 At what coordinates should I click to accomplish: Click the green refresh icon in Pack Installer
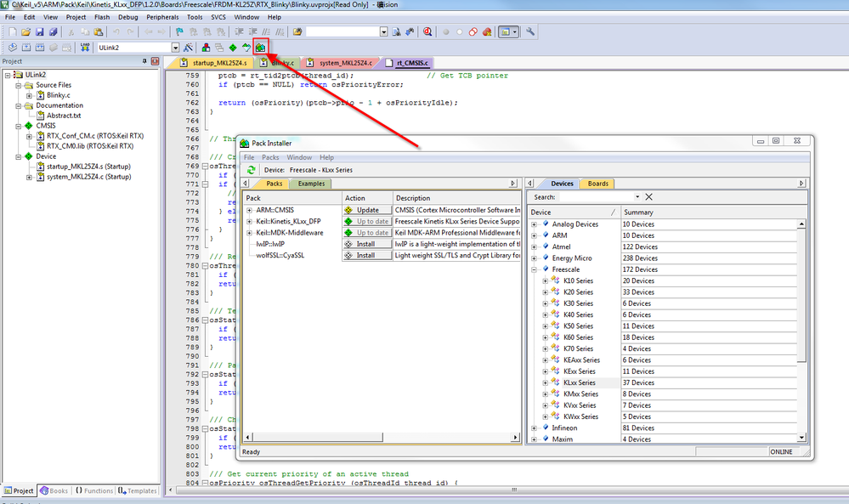click(252, 170)
